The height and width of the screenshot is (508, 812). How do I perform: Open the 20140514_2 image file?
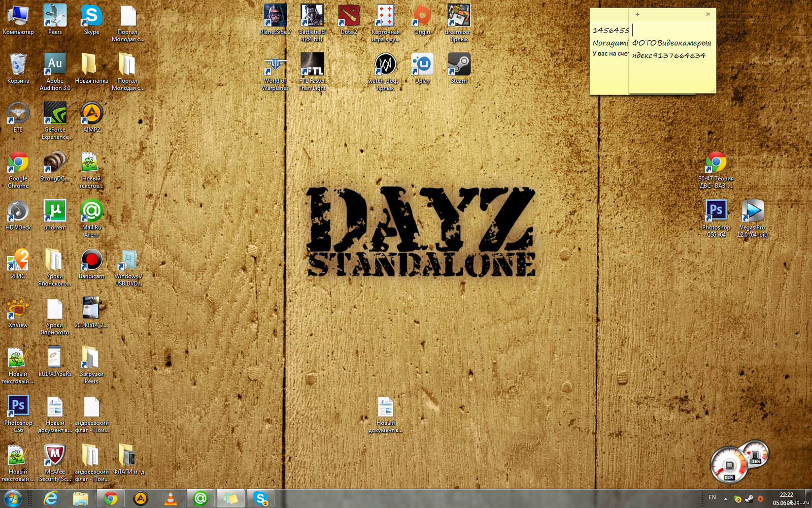tap(91, 313)
